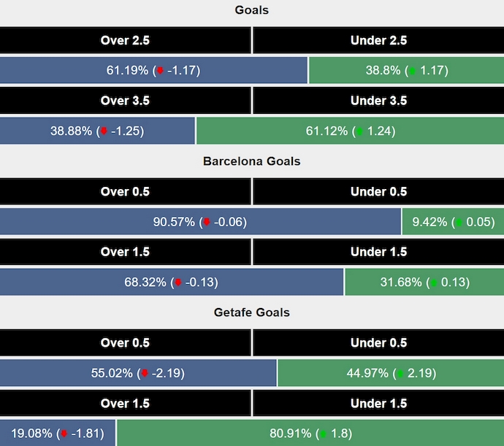This screenshot has height=446, width=504.
Task: Click the Goals heading at the top
Action: pyautogui.click(x=251, y=10)
